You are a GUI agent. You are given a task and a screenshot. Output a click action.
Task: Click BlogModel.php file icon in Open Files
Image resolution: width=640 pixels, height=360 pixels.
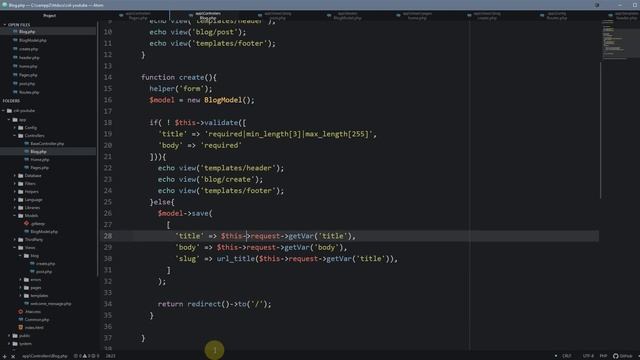coord(15,40)
